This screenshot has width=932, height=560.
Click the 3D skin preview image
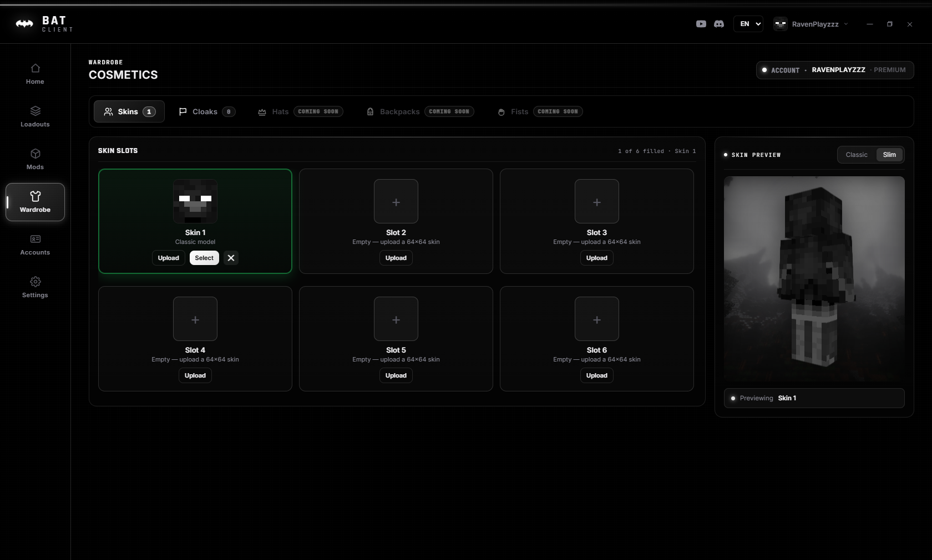point(814,279)
